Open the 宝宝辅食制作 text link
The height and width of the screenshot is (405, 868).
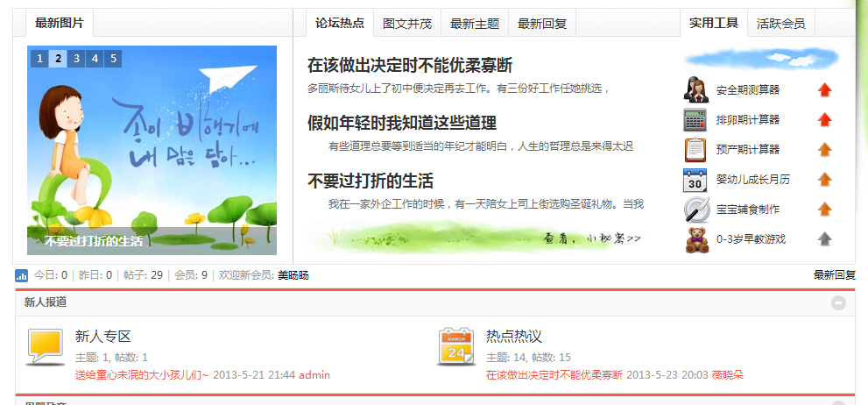click(748, 210)
